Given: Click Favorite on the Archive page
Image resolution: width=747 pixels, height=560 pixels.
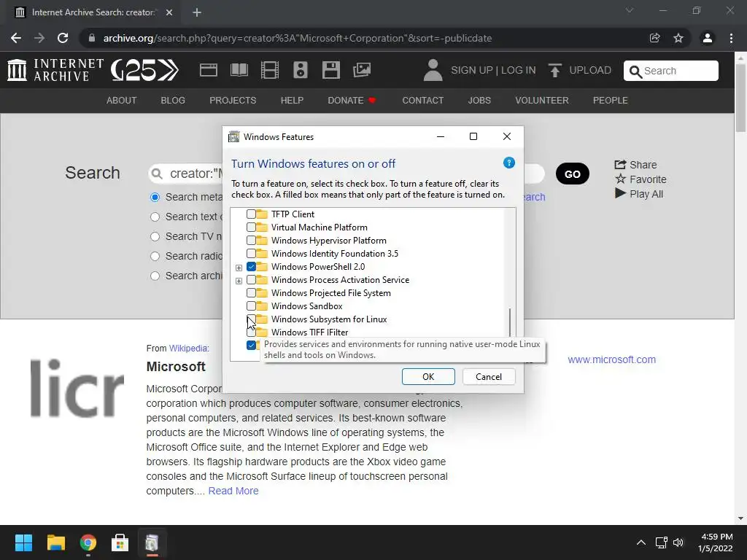Looking at the screenshot, I should pos(640,179).
